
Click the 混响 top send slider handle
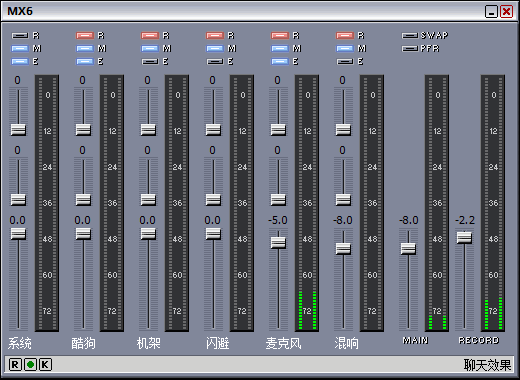(x=343, y=129)
